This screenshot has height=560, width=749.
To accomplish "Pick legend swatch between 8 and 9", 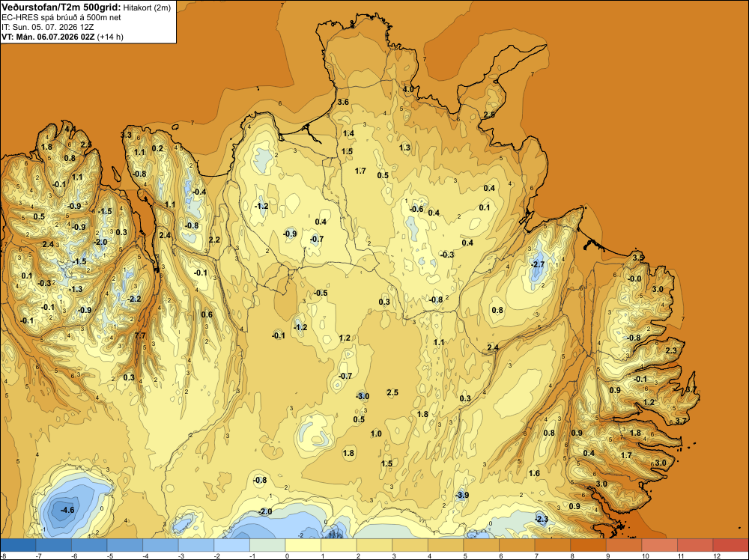I will coord(588,545).
